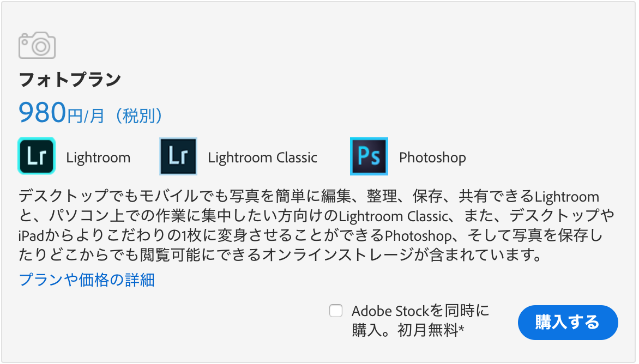Click the Lightroom app icon with cyan border
This screenshot has width=639, height=364.
pos(37,156)
